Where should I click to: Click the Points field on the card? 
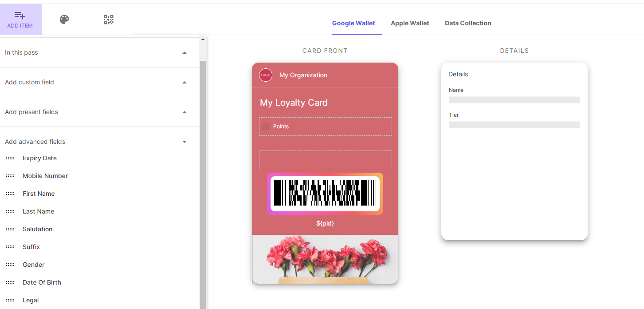pyautogui.click(x=326, y=127)
